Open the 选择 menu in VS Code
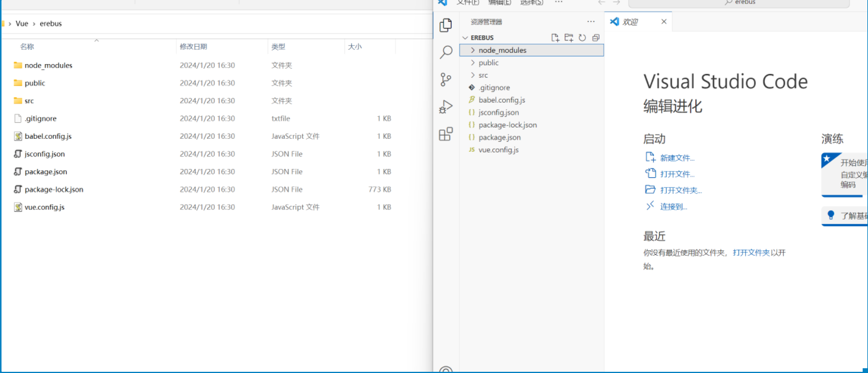868x373 pixels. (x=531, y=2)
